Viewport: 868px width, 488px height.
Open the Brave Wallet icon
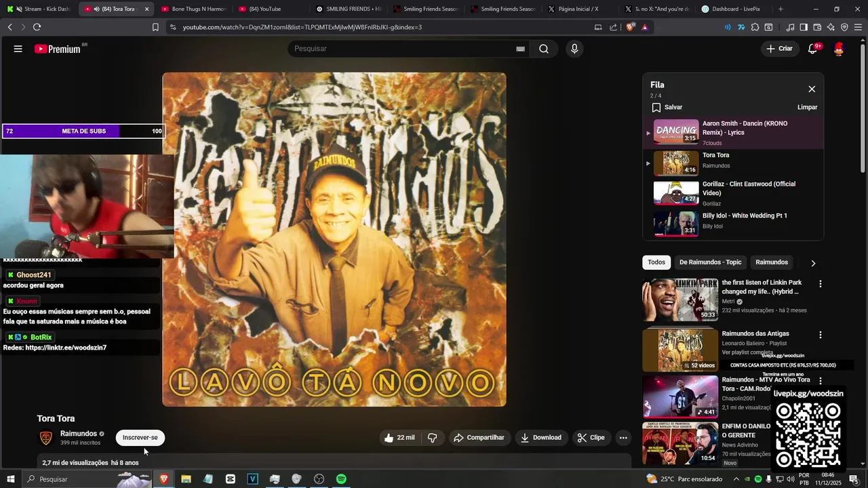(817, 27)
